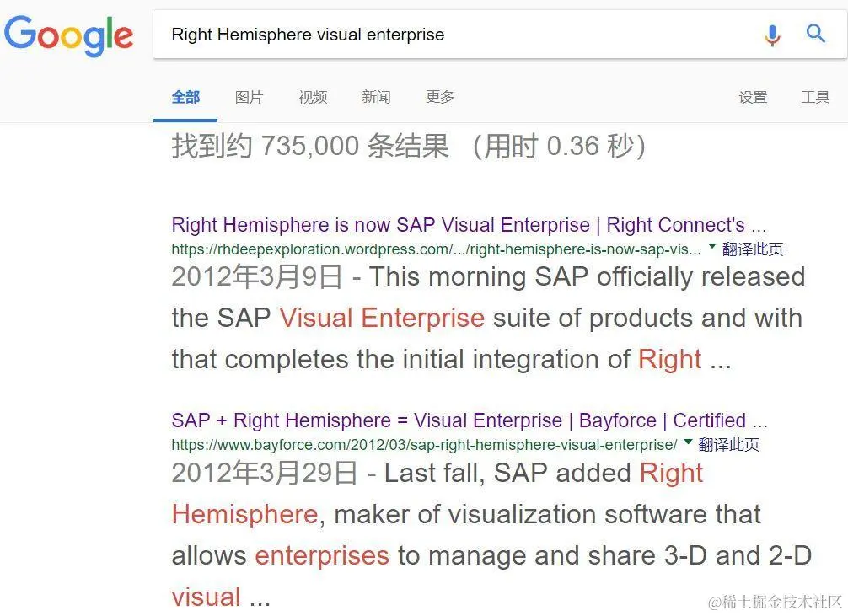This screenshot has height=616, width=848.
Task: Open 'Right Hemisphere is now SAP Visual Enterprise' result
Action: pos(469,225)
